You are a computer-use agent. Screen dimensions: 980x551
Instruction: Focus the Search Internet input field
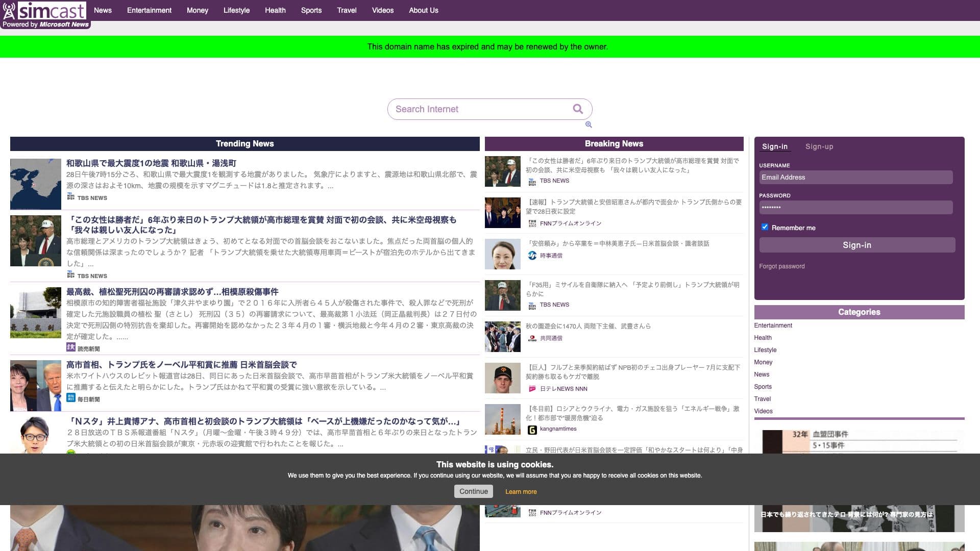480,109
